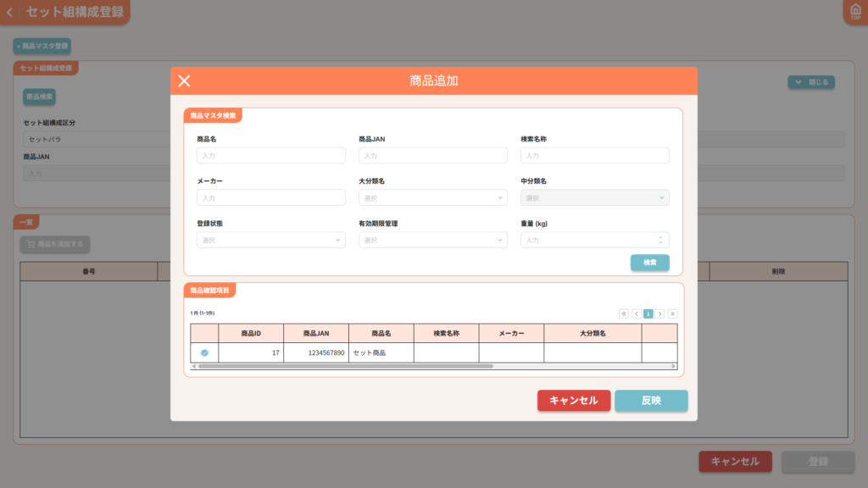The image size is (868, 488).
Task: Click the scrollbar left arrow in results table
Action: point(194,366)
